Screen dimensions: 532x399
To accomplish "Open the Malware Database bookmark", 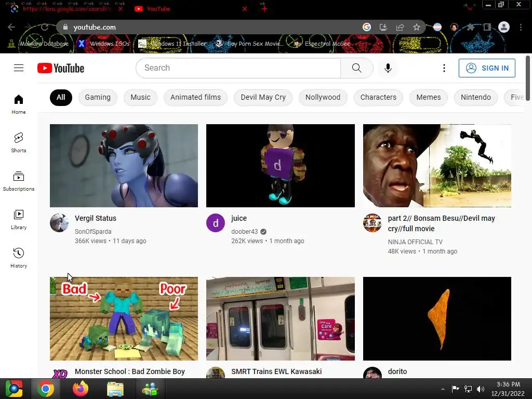I will (x=38, y=44).
